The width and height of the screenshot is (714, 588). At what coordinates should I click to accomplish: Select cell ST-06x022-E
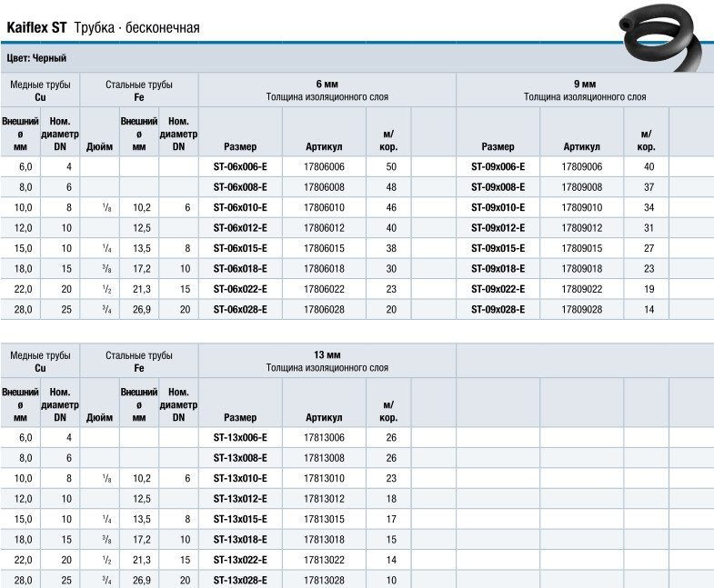tap(240, 289)
